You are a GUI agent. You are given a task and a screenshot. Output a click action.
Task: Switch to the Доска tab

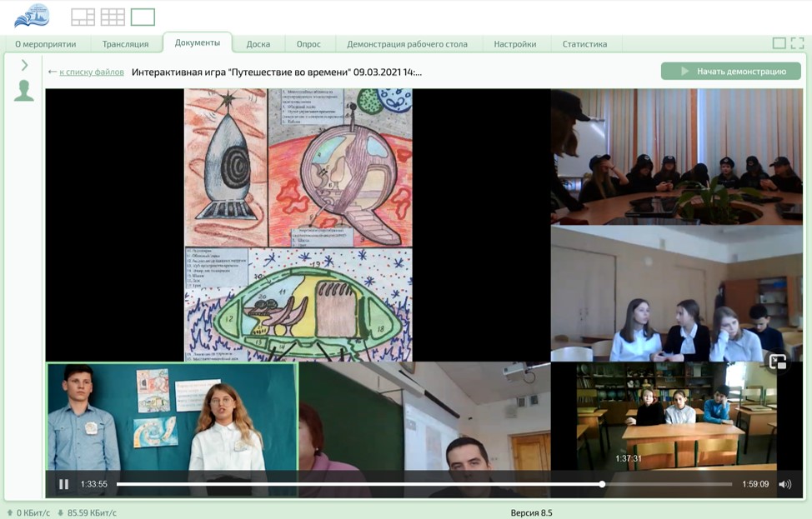pos(258,44)
